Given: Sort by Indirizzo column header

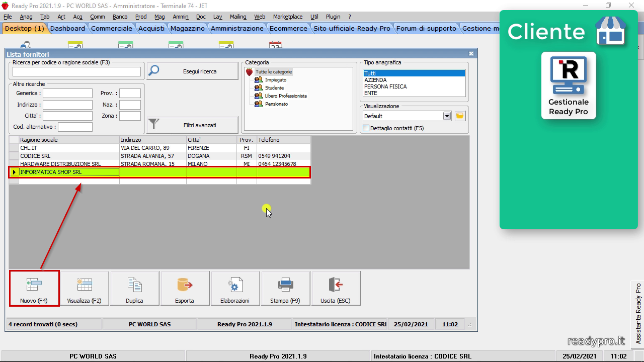Looking at the screenshot, I should pos(153,140).
